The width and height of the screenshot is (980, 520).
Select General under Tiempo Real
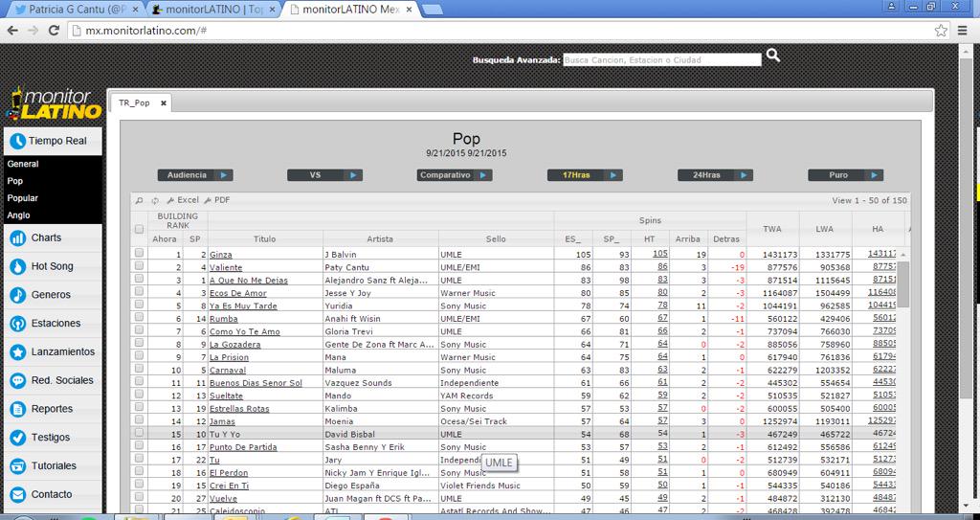click(23, 164)
